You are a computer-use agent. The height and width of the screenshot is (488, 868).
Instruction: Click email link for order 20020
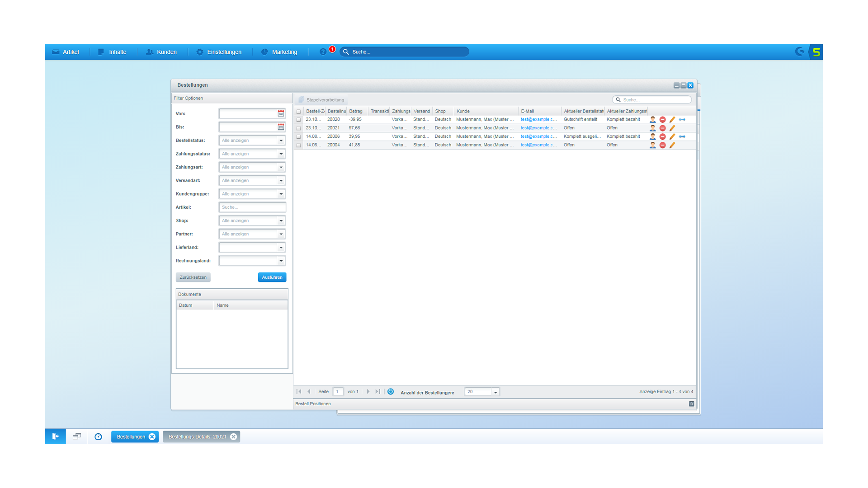tap(538, 120)
